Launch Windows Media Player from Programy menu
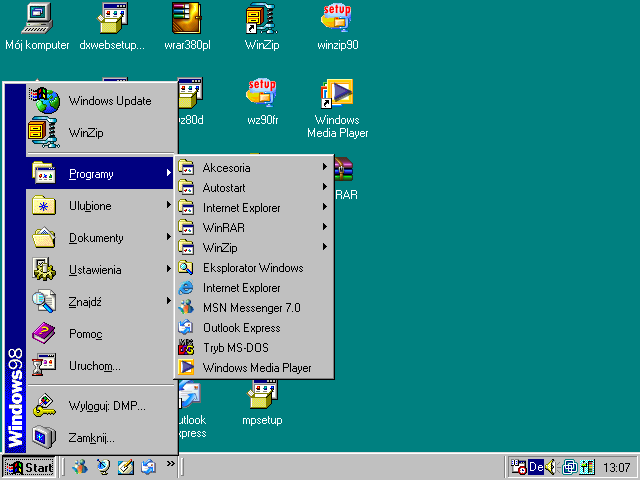This screenshot has width=640, height=480. (x=254, y=368)
